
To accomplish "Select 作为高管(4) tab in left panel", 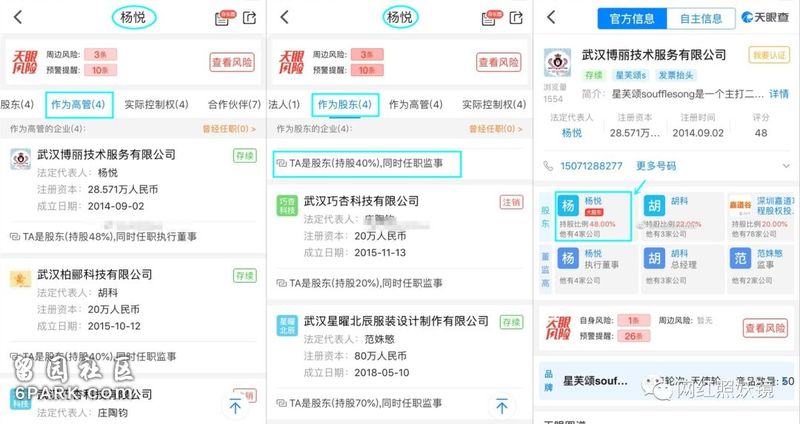I will (x=79, y=105).
